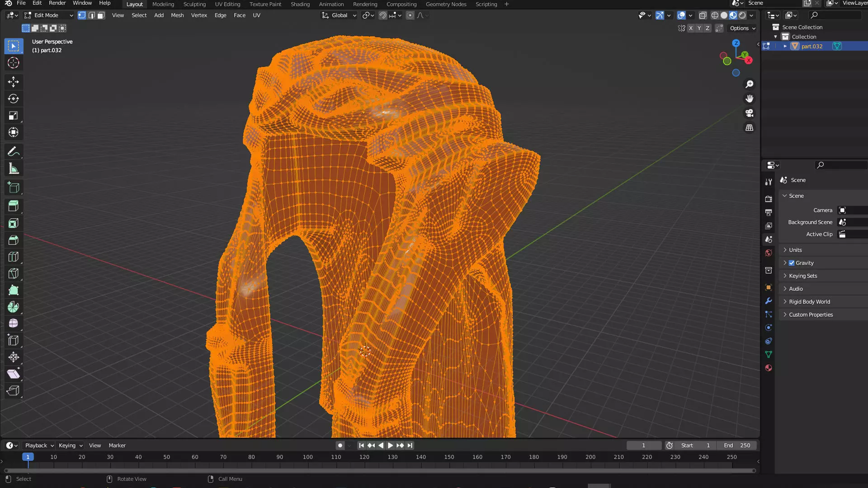Toggle camera view in viewport
This screenshot has width=868, height=488.
[749, 113]
